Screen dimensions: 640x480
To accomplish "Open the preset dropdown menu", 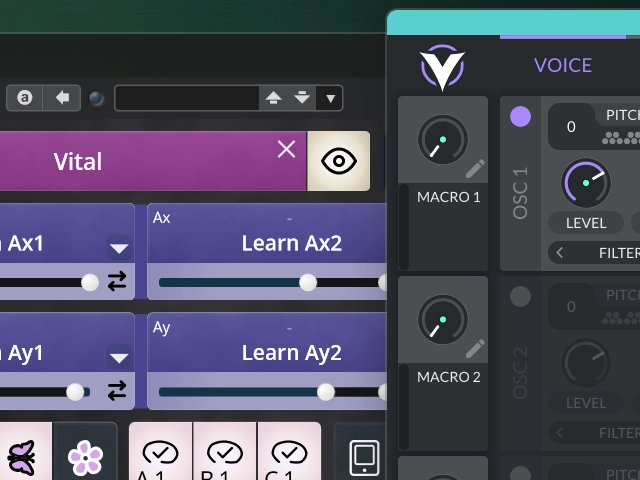I will click(x=330, y=98).
